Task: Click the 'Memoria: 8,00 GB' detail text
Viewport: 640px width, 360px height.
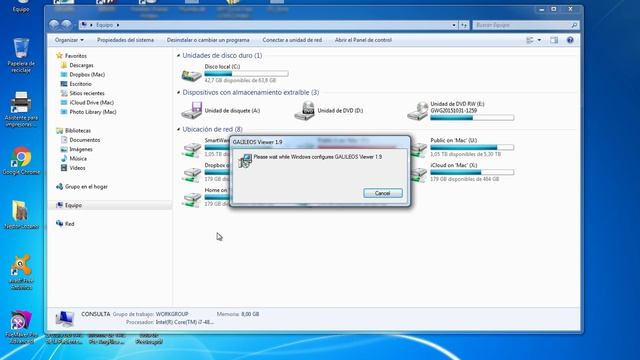Action: (x=238, y=314)
